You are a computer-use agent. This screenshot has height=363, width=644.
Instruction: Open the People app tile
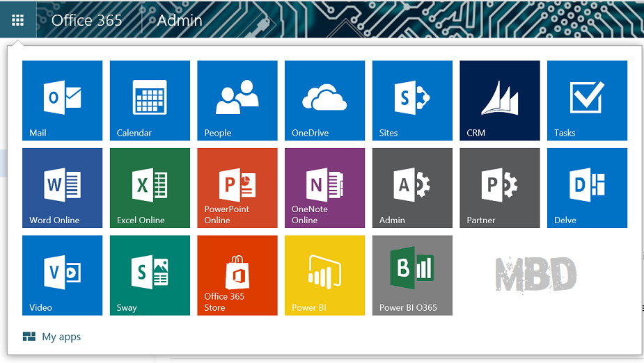coord(237,101)
